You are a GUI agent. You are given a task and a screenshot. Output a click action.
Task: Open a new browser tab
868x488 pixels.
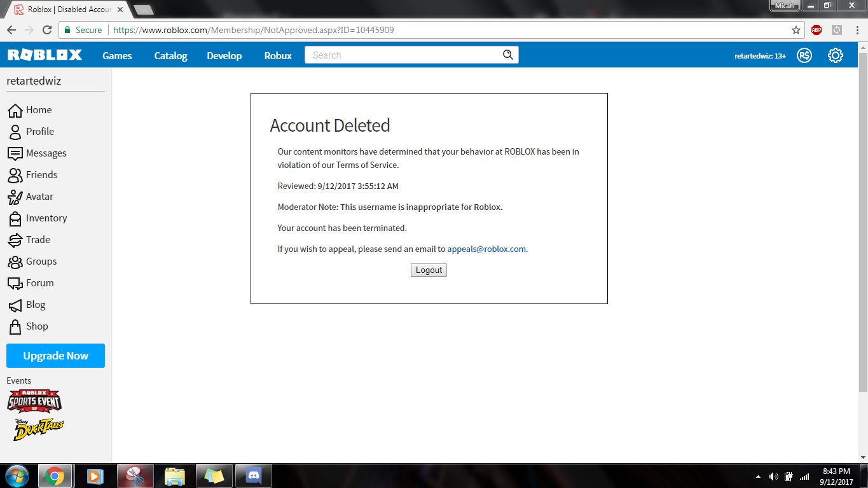click(144, 10)
